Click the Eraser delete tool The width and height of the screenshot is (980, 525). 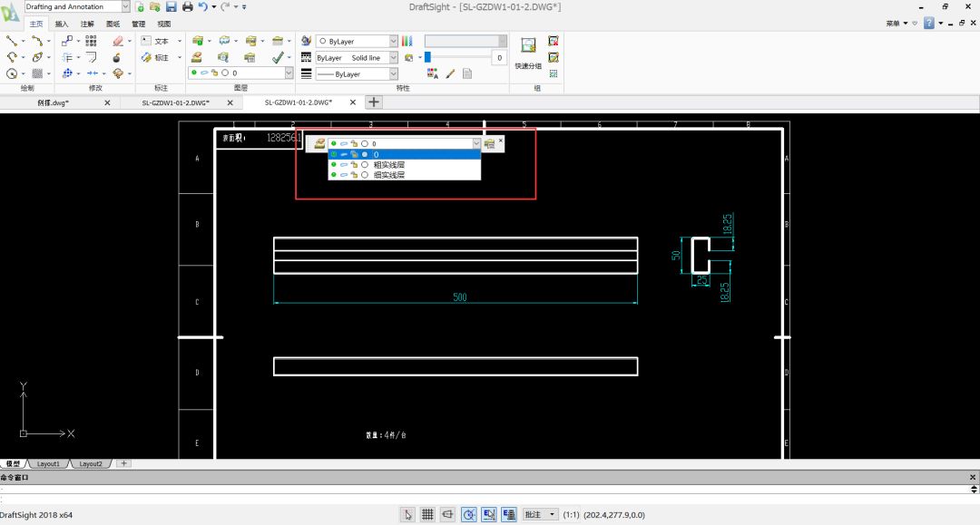pos(117,41)
